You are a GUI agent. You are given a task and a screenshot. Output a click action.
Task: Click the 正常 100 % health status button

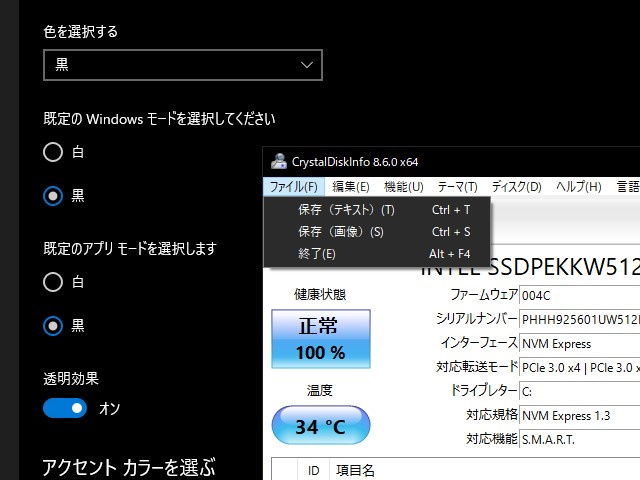321,339
